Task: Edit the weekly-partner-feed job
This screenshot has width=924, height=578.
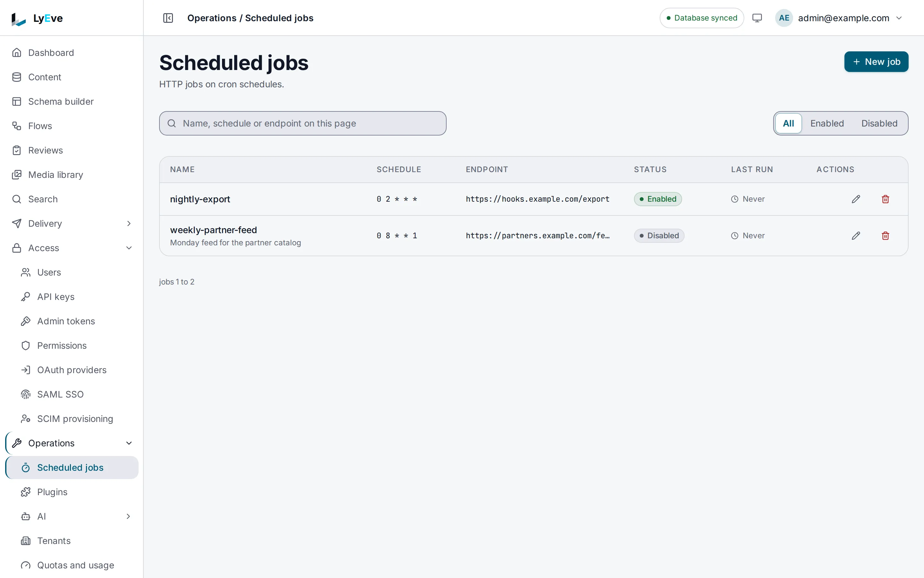Action: click(x=856, y=236)
